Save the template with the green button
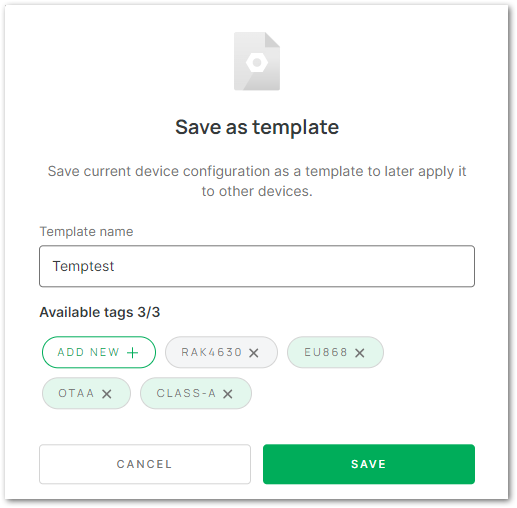Image resolution: width=517 pixels, height=508 pixels. pos(369,464)
